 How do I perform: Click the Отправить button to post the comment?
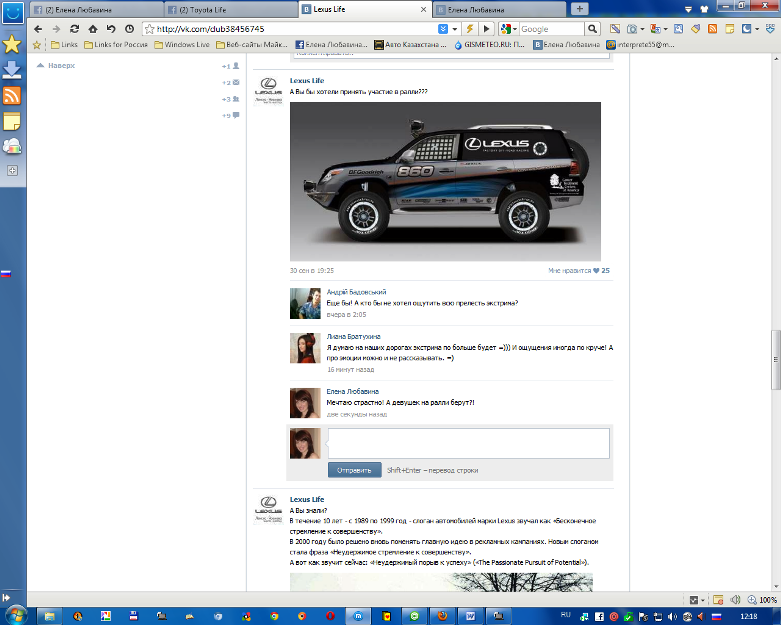354,470
